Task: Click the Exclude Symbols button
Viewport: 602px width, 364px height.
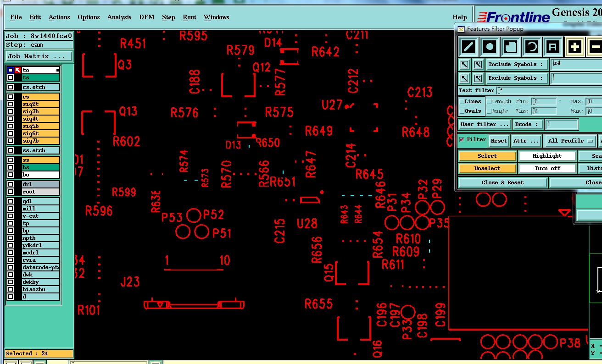Action: tap(517, 78)
